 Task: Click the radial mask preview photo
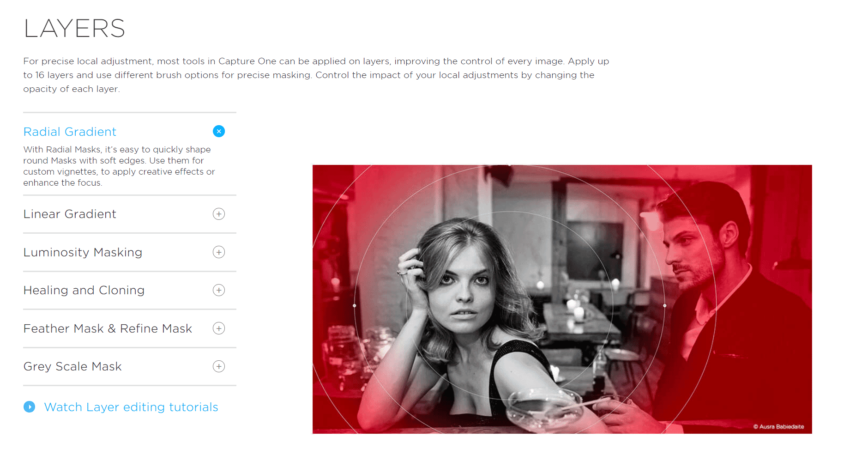[562, 299]
